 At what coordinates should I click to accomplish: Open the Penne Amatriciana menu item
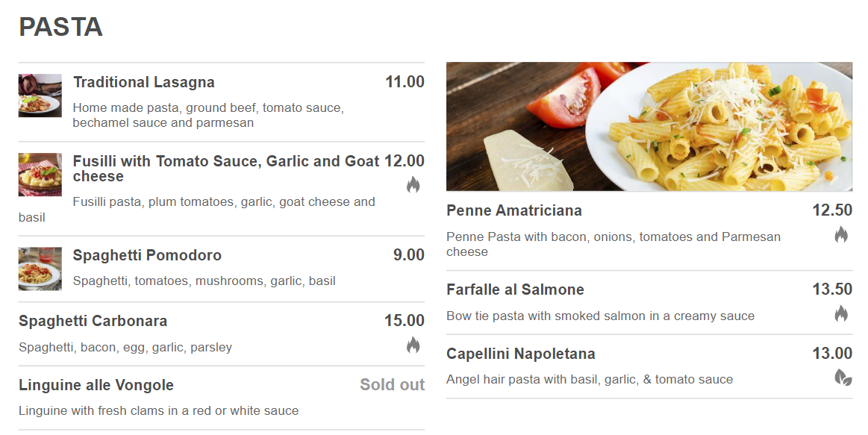514,210
